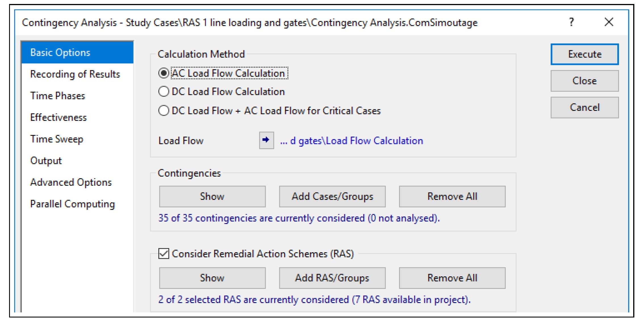Open Advanced Options page
Screen dimensions: 644x326
coord(71,182)
